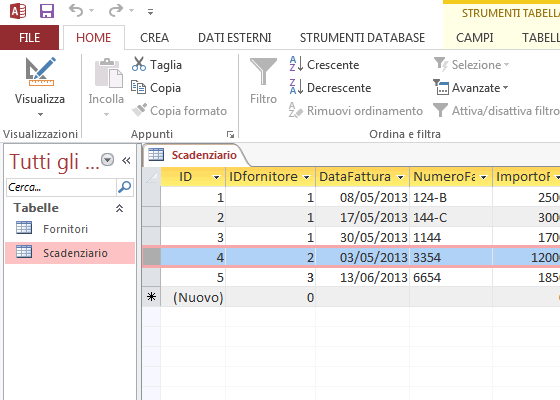
Task: Click the Filtro funnel icon
Action: tap(263, 71)
